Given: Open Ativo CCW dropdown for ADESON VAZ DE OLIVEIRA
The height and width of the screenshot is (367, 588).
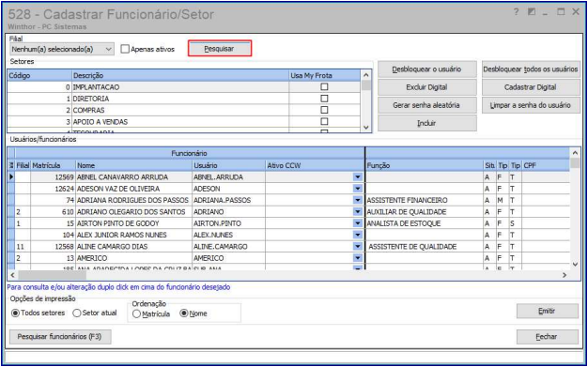Looking at the screenshot, I should coord(357,189).
